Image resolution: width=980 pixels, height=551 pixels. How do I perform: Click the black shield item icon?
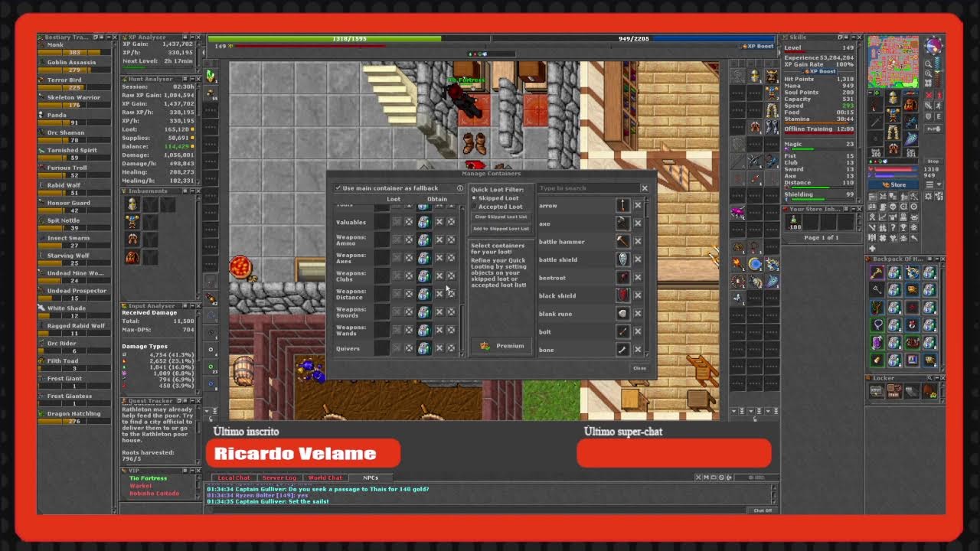click(x=622, y=295)
